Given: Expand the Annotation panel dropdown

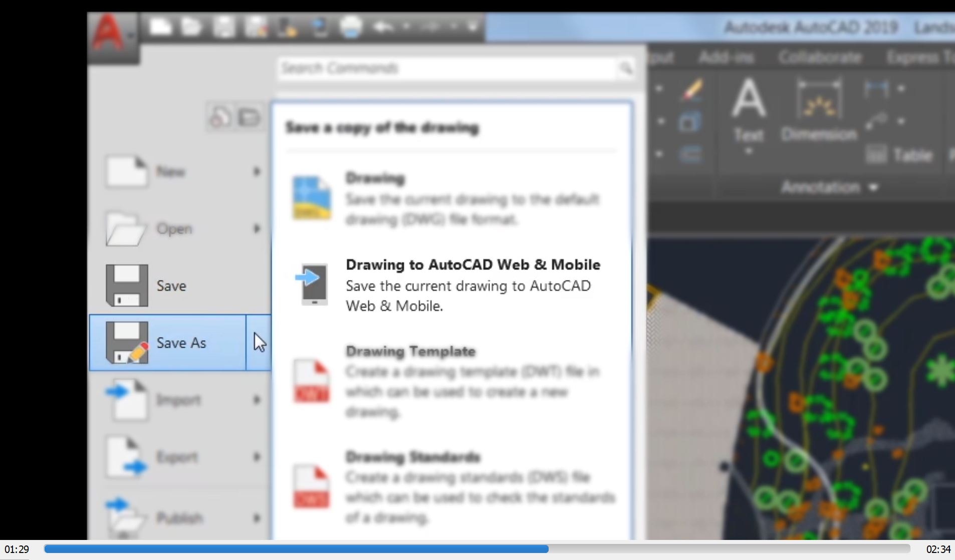Looking at the screenshot, I should point(874,187).
